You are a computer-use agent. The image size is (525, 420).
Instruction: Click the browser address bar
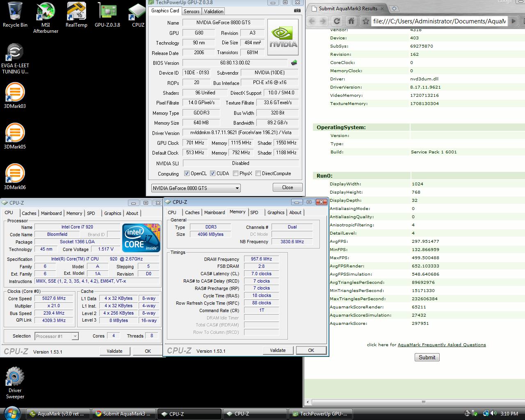pyautogui.click(x=439, y=21)
